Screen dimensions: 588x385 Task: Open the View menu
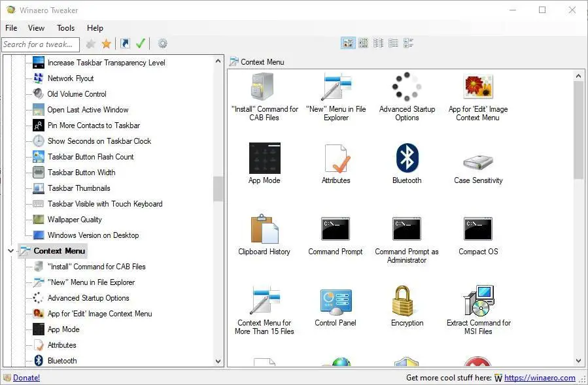[x=37, y=28]
